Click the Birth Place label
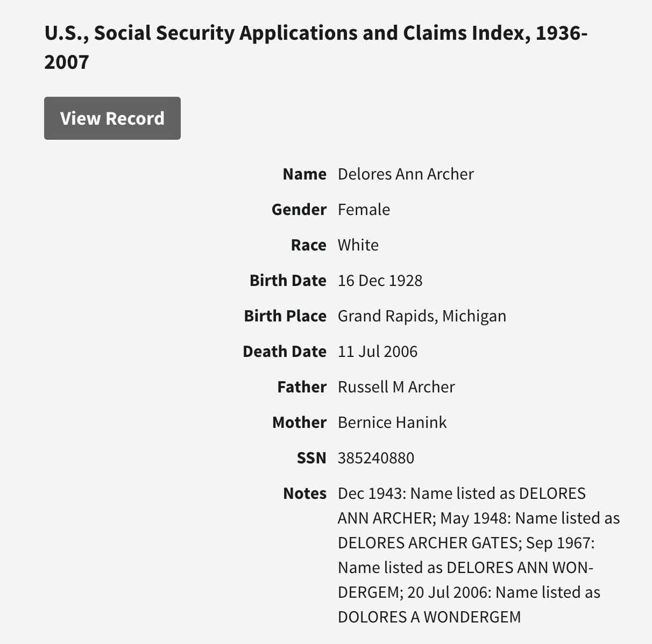The width and height of the screenshot is (652, 644). pyautogui.click(x=285, y=316)
